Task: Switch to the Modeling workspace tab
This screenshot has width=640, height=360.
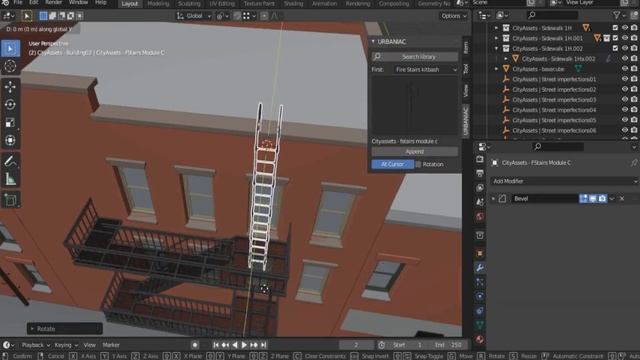Action: click(158, 4)
